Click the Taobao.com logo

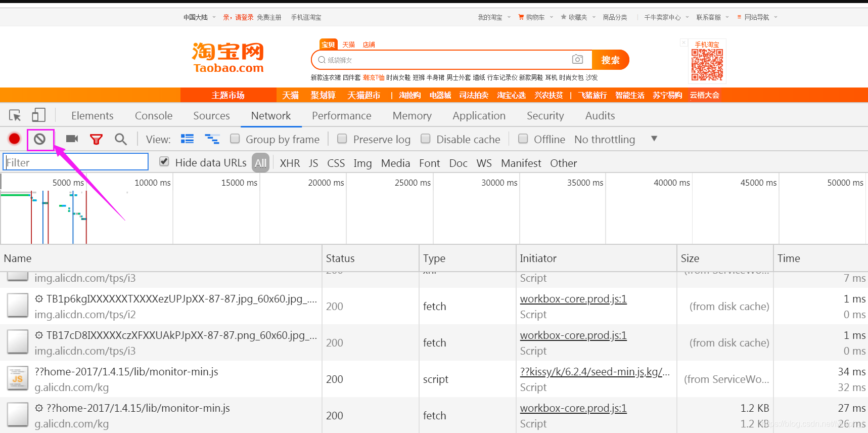(x=228, y=58)
